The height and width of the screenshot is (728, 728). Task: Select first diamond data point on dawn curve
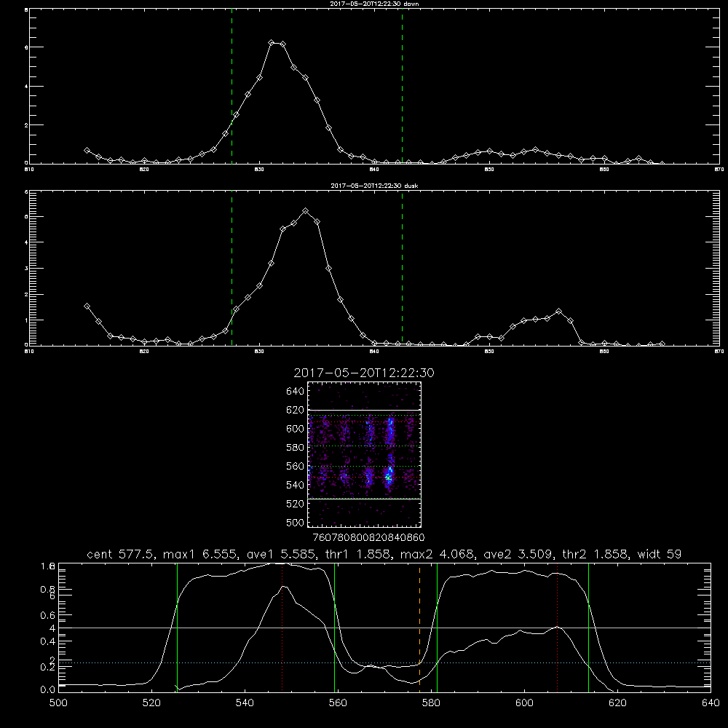87,151
